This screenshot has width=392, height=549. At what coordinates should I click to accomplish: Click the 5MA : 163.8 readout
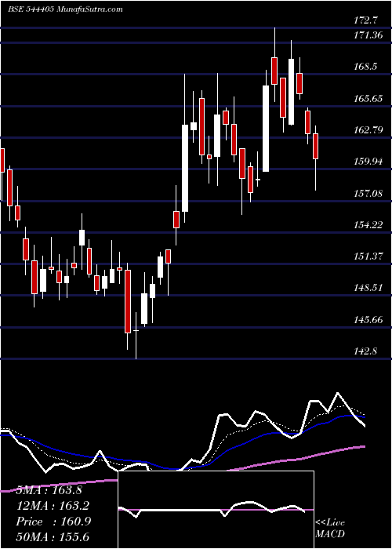point(49,490)
